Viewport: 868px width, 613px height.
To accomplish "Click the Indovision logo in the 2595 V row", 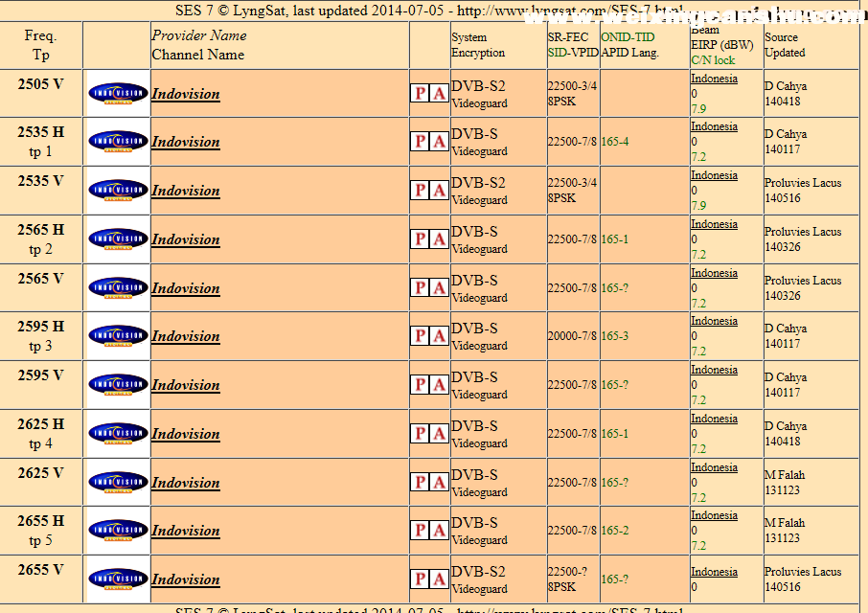I will (118, 384).
